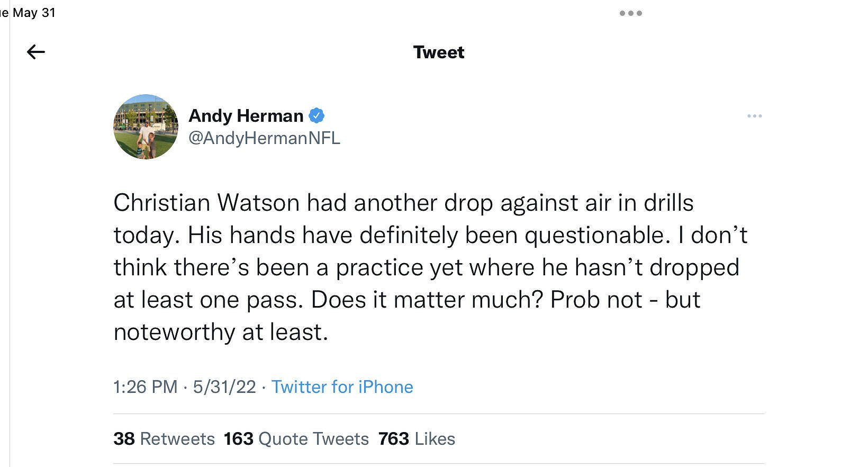868x467 pixels.
Task: Tap the Tweet header title
Action: click(x=438, y=52)
